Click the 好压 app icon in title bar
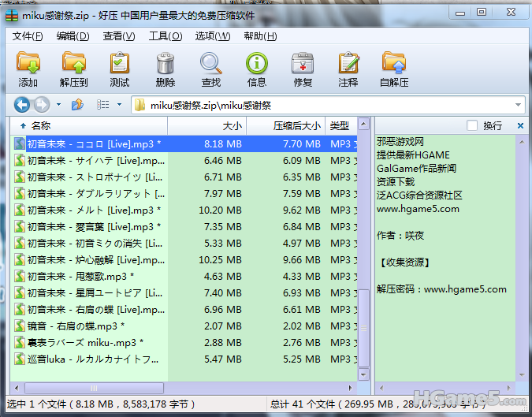Image resolution: width=532 pixels, height=417 pixels. (x=12, y=16)
